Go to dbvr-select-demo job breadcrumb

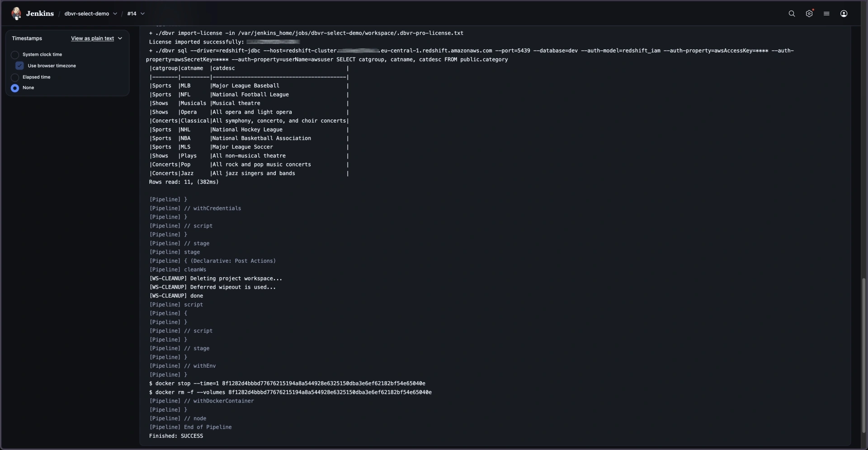click(x=86, y=14)
